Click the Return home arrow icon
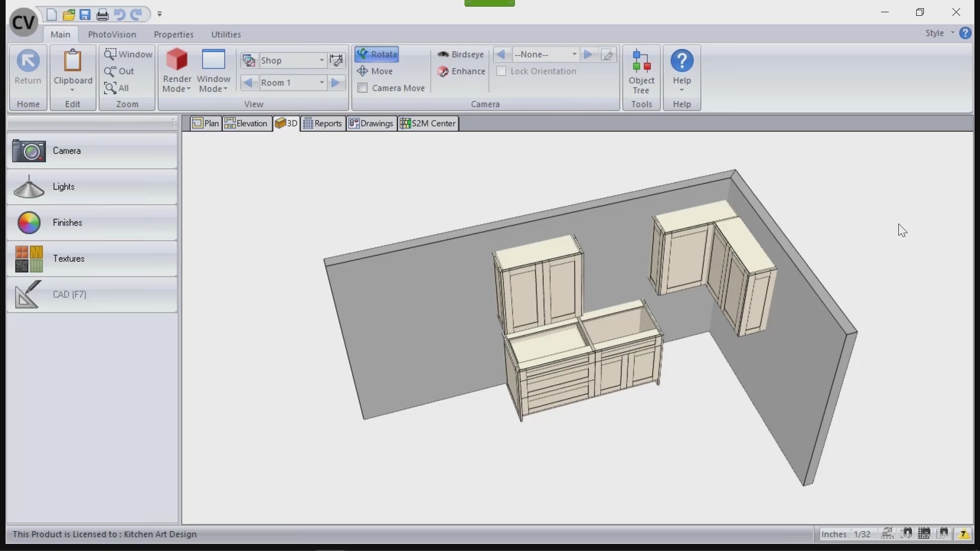 tap(28, 61)
